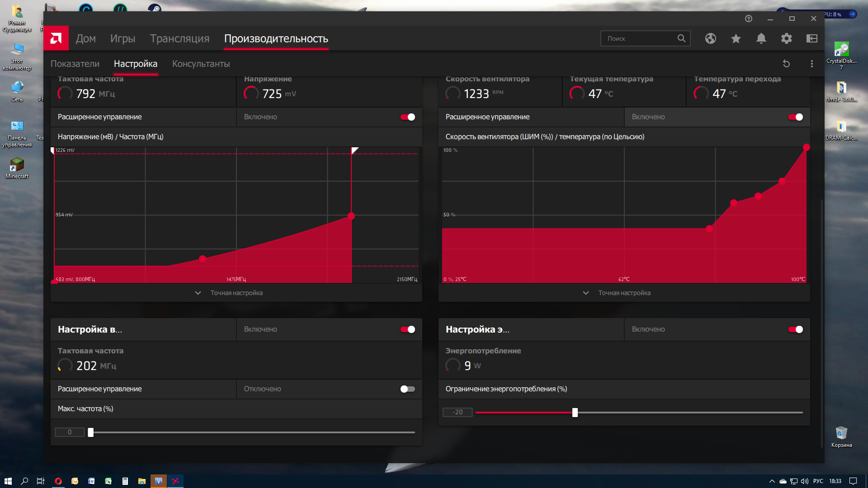Disable fan advanced control toggle
This screenshot has width=868, height=488.
795,117
